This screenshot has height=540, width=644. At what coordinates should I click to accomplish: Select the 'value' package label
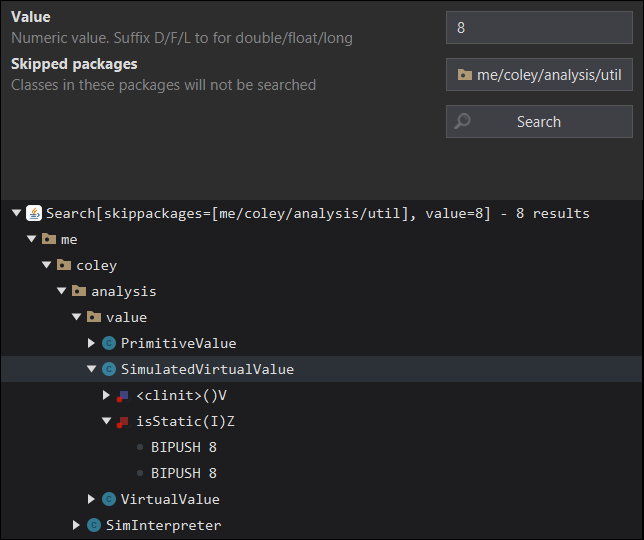click(126, 317)
